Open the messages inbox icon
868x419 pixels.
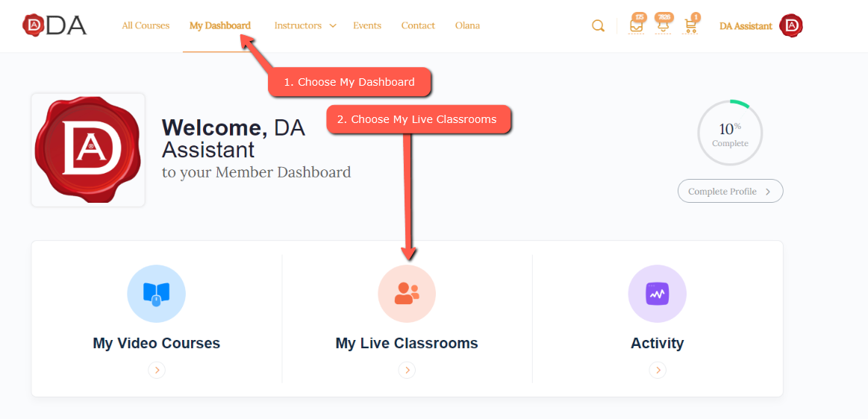(636, 25)
